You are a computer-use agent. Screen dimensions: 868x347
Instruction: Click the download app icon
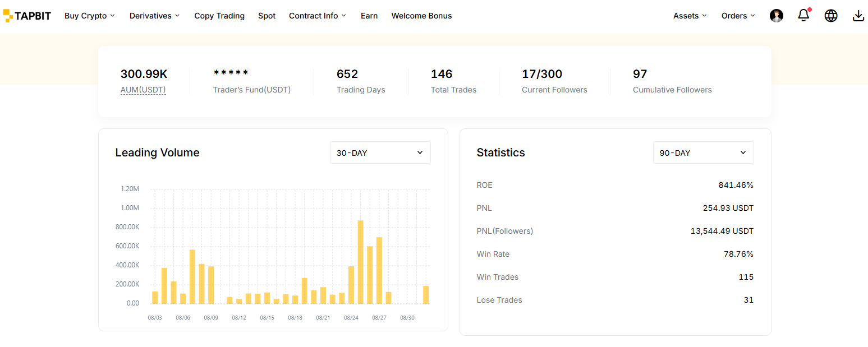[x=858, y=16]
